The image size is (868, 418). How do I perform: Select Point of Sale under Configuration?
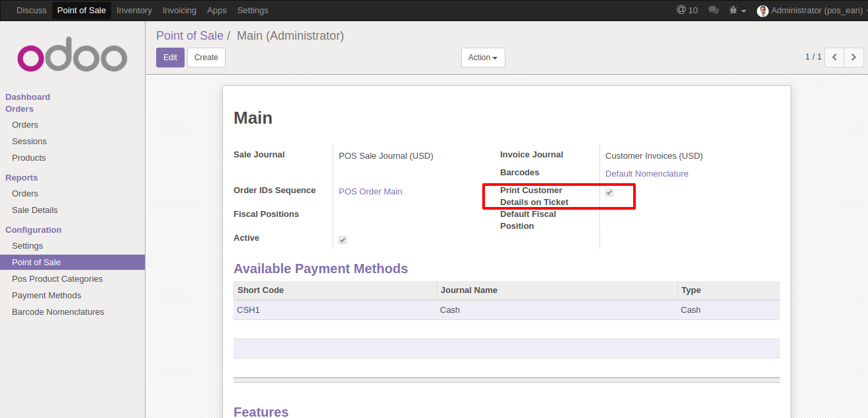[72, 262]
